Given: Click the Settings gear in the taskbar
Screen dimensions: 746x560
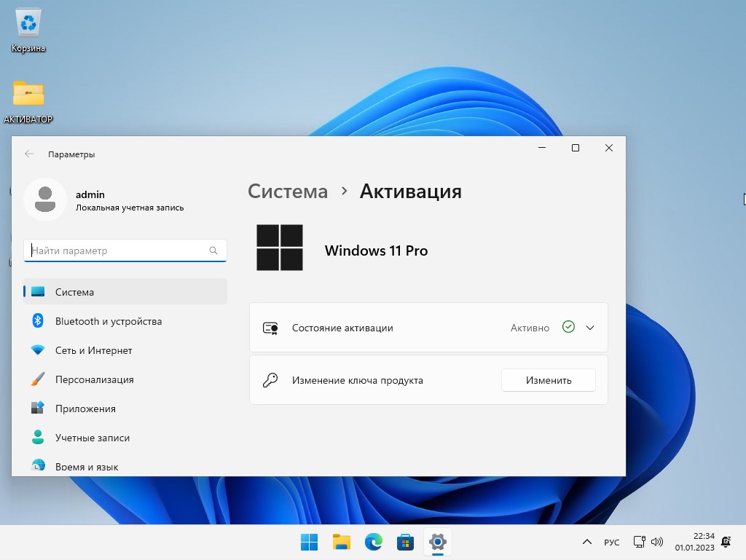Looking at the screenshot, I should tap(438, 542).
